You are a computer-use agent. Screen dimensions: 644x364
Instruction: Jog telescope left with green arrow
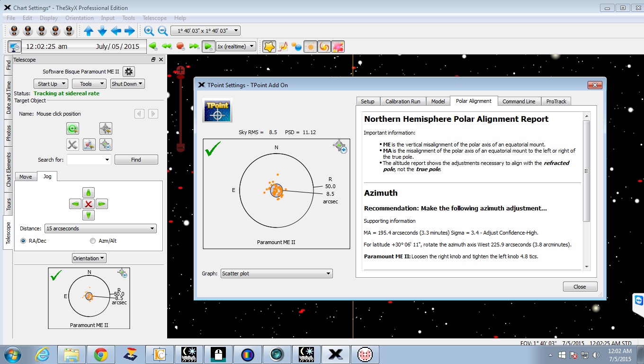[75, 204]
